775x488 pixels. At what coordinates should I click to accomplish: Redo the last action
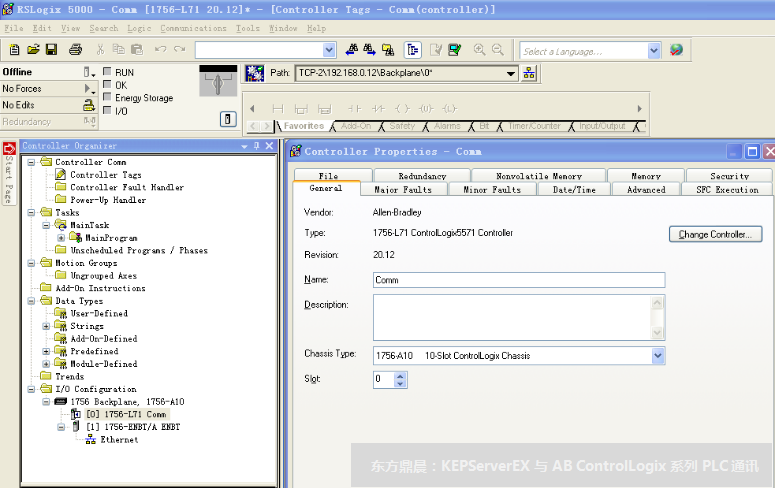pyautogui.click(x=179, y=49)
